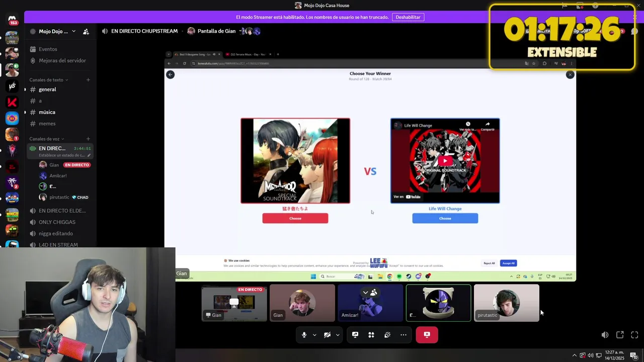
Task: Click Reject All cookies button
Action: pos(489,263)
